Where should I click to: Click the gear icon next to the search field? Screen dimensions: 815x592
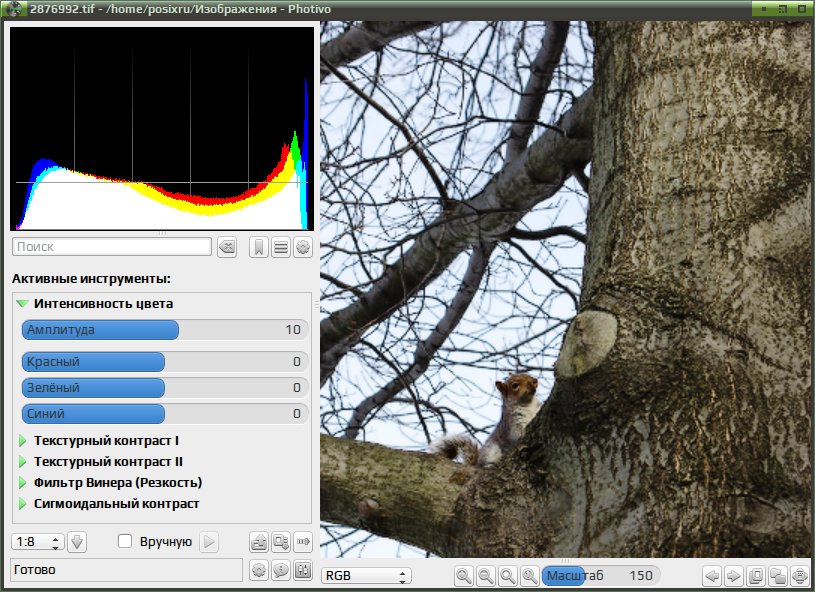303,247
